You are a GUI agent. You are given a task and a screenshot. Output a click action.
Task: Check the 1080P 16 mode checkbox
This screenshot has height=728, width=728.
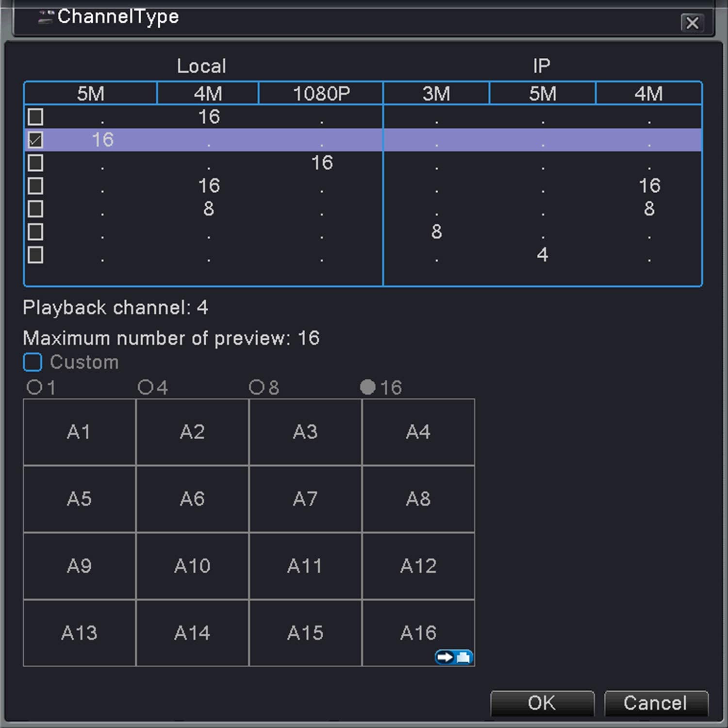(35, 163)
